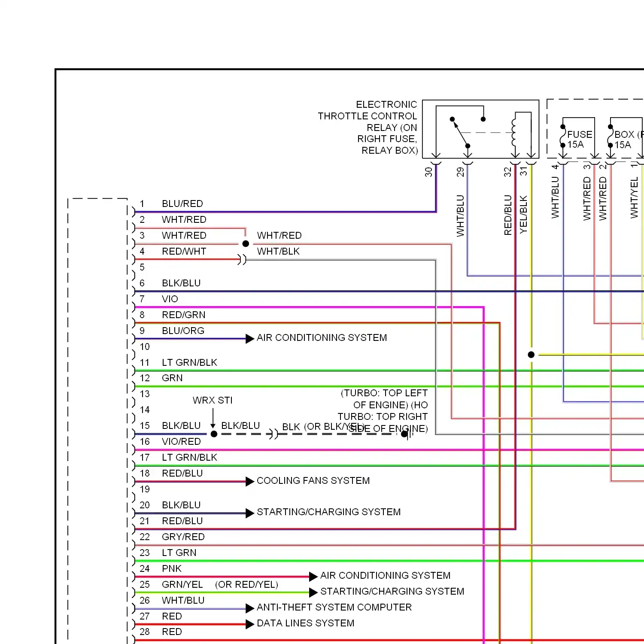This screenshot has width=644, height=644.
Task: Click the RED label at pin 28
Action: tap(172, 632)
